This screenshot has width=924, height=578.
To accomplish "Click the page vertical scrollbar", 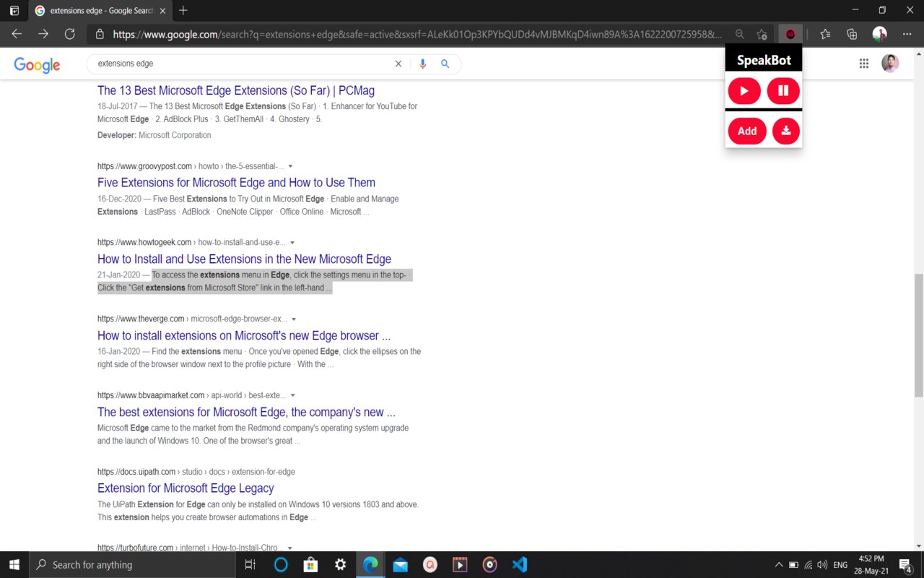I will 918,335.
